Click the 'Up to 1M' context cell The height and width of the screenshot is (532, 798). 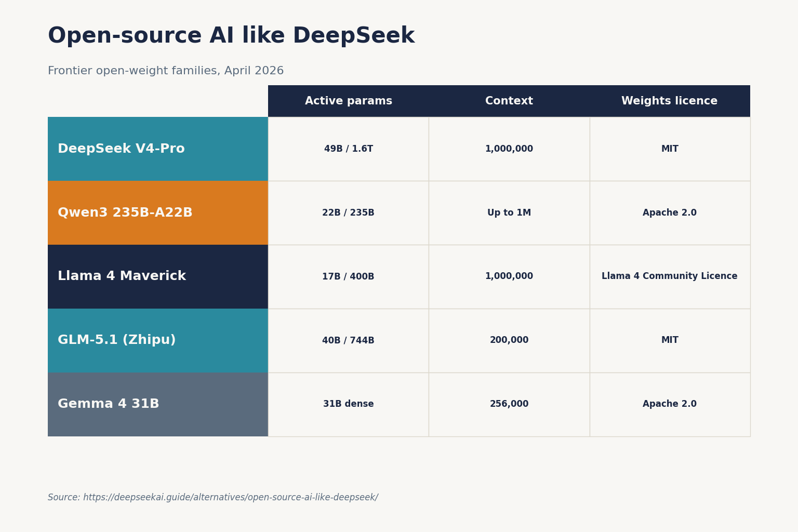point(509,213)
